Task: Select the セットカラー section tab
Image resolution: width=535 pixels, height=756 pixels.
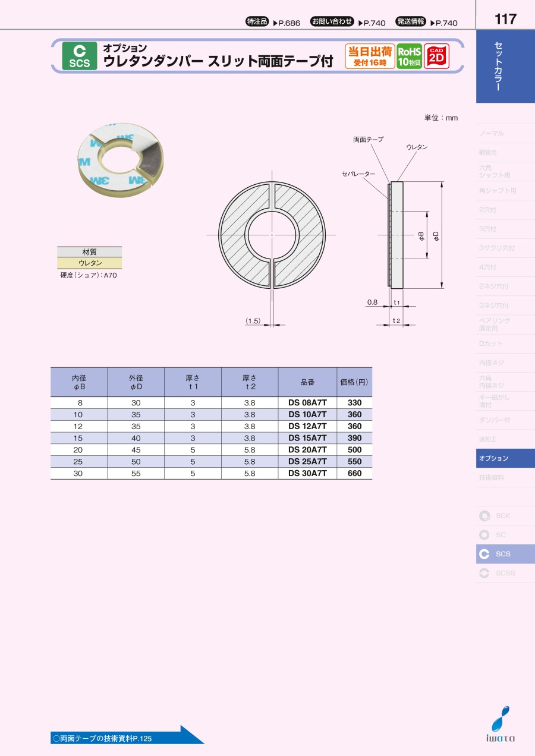Action: [505, 65]
